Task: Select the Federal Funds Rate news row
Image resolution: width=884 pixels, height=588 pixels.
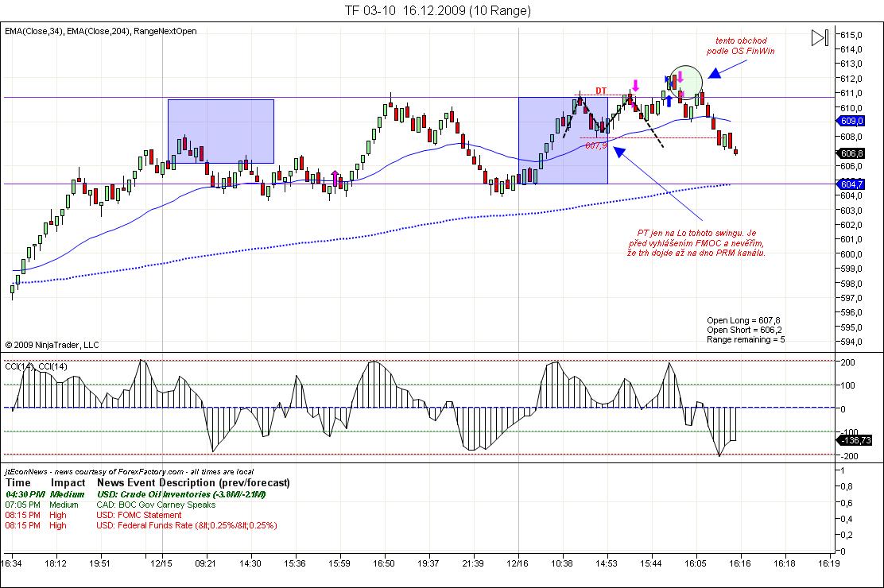Action: click(x=141, y=525)
